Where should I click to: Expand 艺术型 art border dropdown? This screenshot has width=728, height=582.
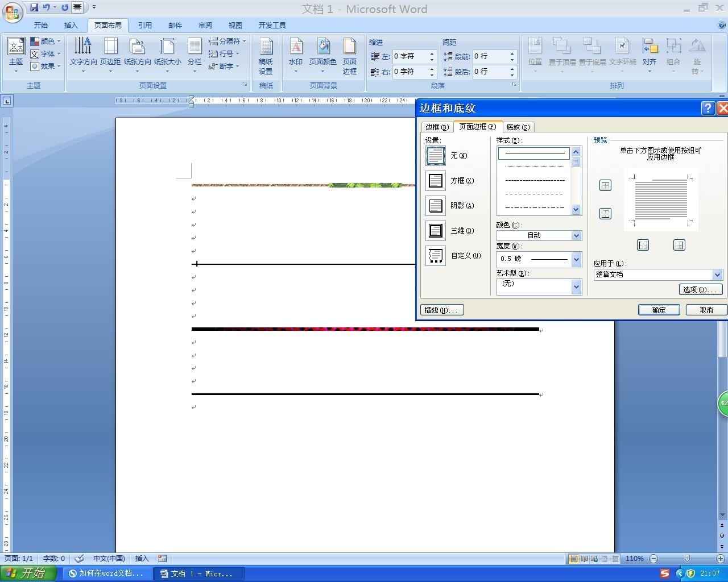tap(576, 287)
